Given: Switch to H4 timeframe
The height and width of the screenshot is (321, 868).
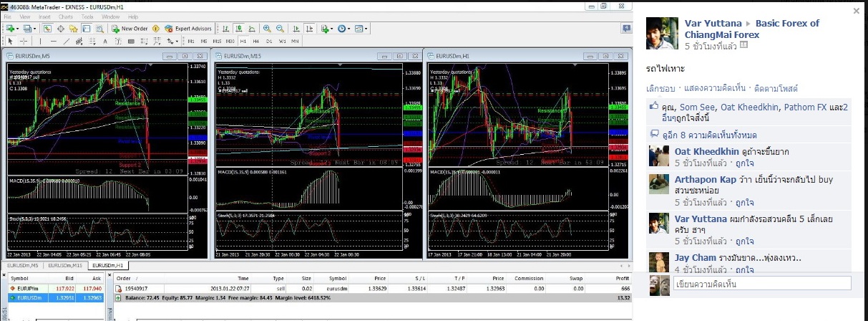Looking at the screenshot, I should pyautogui.click(x=256, y=41).
